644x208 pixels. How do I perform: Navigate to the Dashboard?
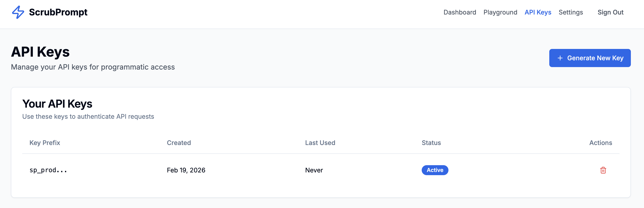click(x=460, y=12)
